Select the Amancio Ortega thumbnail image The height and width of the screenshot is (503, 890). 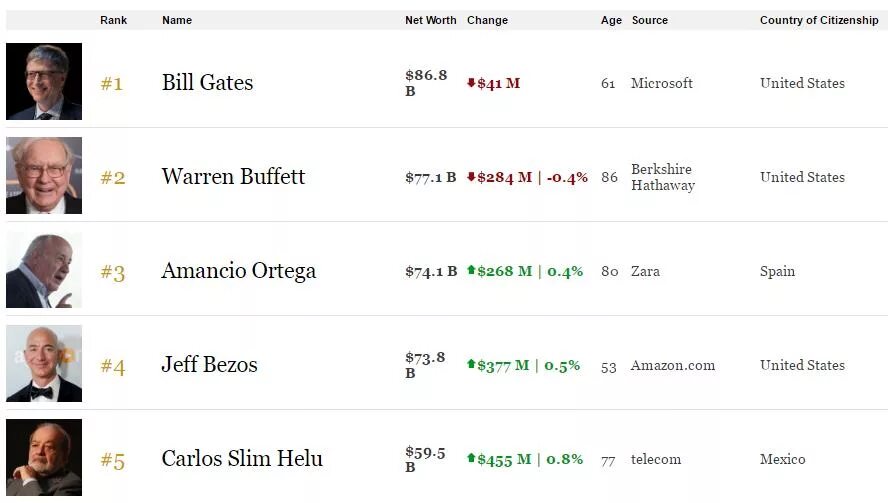click(44, 270)
